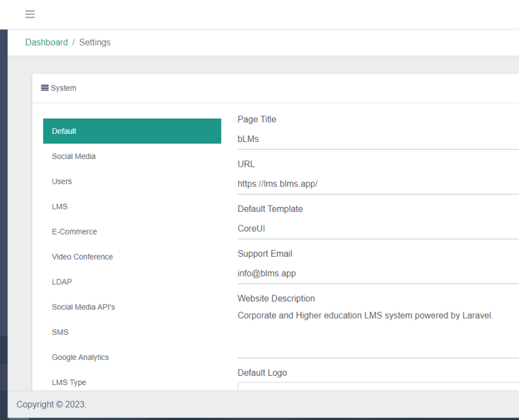Click the Support Email field info@blms.app

click(x=378, y=273)
